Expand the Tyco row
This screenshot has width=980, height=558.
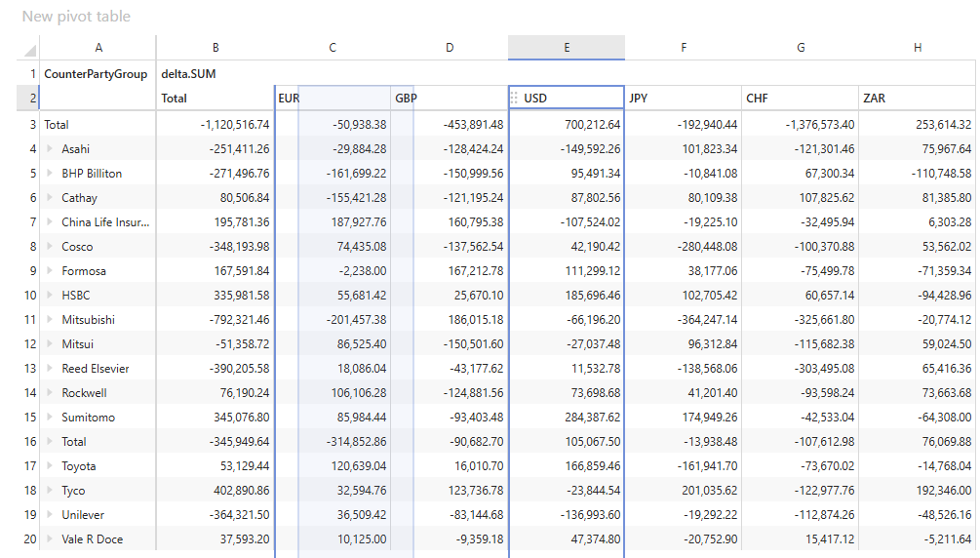[50, 491]
